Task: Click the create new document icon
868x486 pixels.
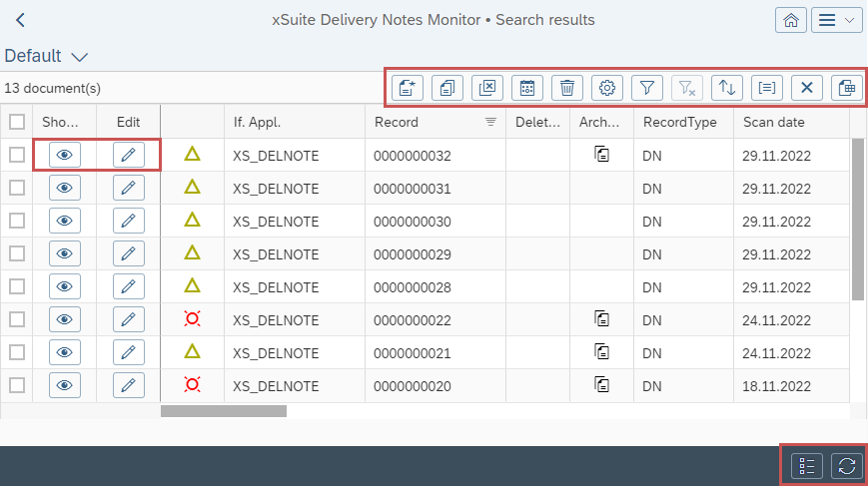Action: [408, 88]
